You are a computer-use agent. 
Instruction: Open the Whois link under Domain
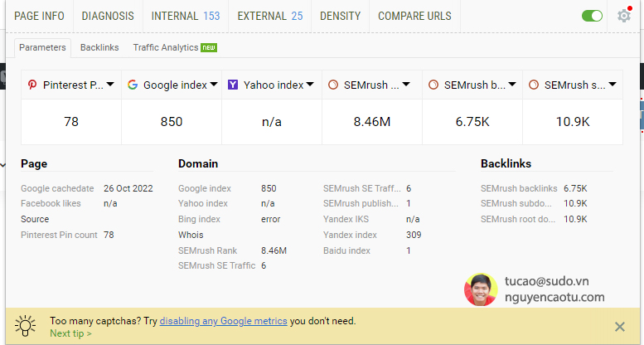tap(191, 235)
